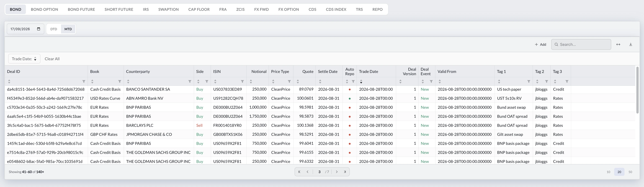Screen dimensions: 644x187
Task: Download table data icon
Action: click(630, 44)
